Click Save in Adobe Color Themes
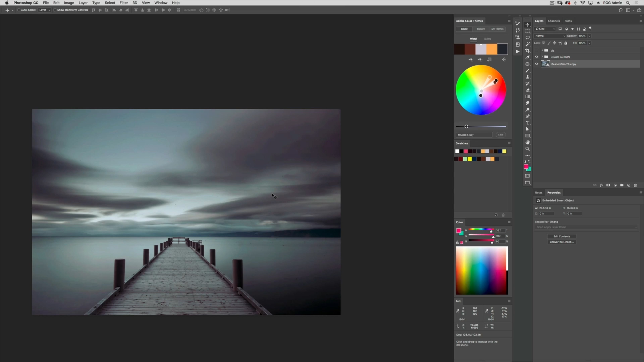644x362 pixels. tap(501, 135)
